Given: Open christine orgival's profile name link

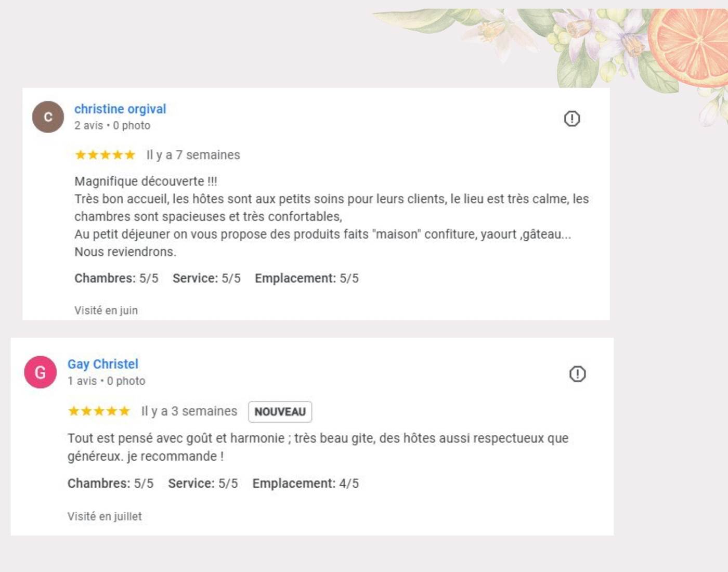Looking at the screenshot, I should (x=120, y=109).
